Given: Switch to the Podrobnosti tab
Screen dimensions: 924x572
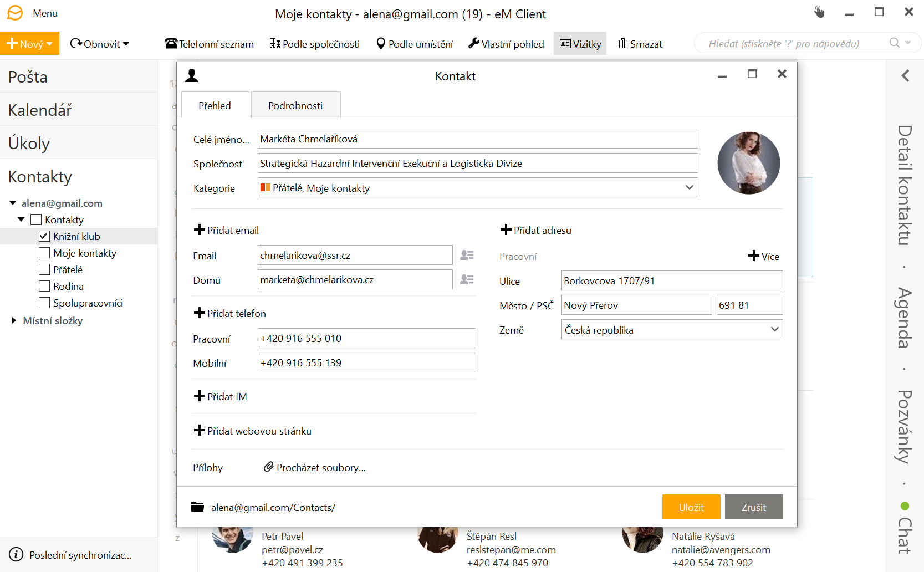Looking at the screenshot, I should pos(295,105).
